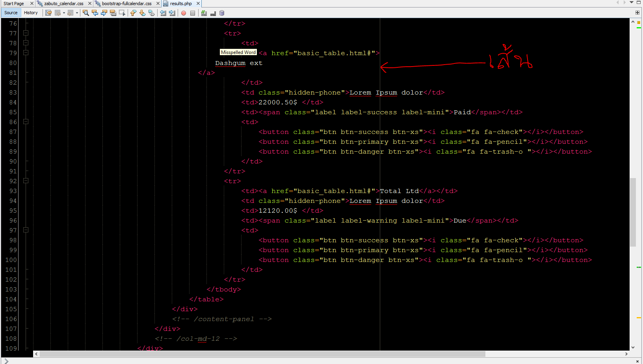Click the maximize editor window icon

(639, 2)
